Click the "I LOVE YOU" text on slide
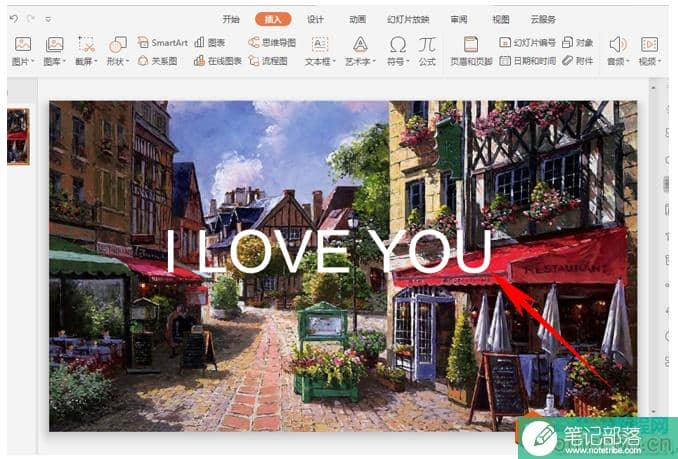 [x=329, y=251]
